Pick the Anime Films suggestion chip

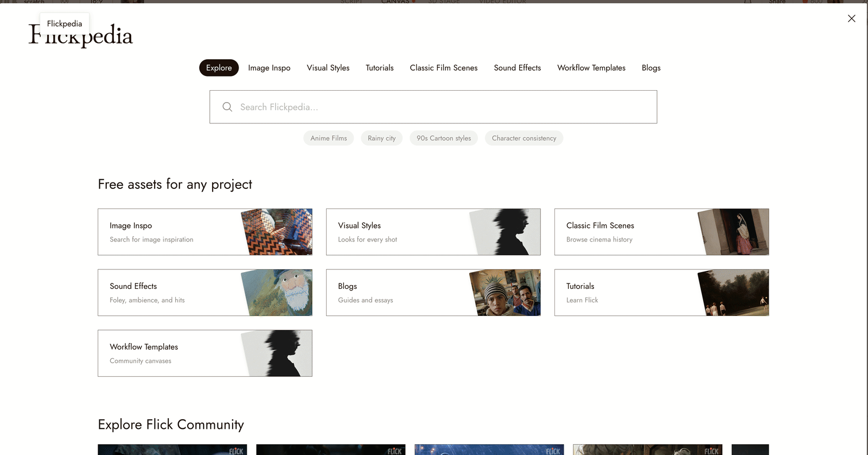coord(329,138)
